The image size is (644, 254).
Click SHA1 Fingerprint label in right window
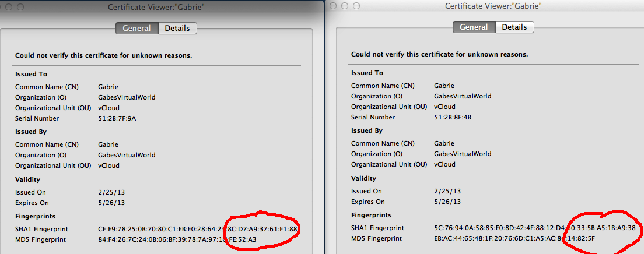(378, 228)
